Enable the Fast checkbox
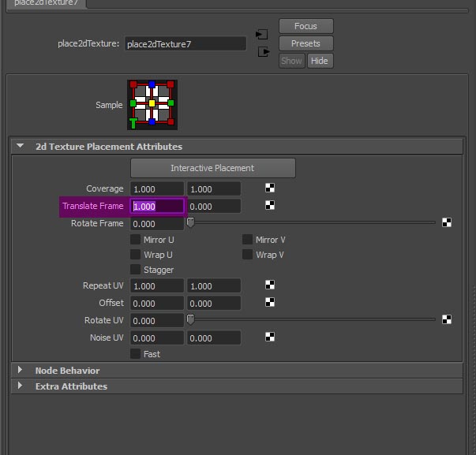Screen dimensions: 476x455 click(x=136, y=354)
